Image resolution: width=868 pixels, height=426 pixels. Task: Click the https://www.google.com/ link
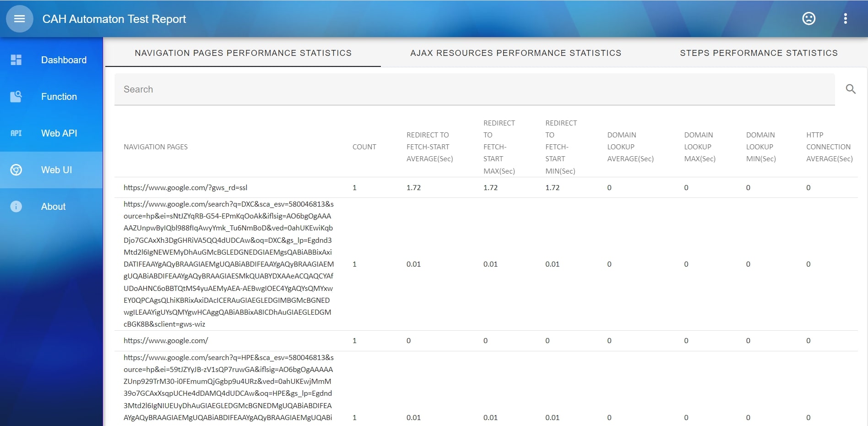[165, 340]
